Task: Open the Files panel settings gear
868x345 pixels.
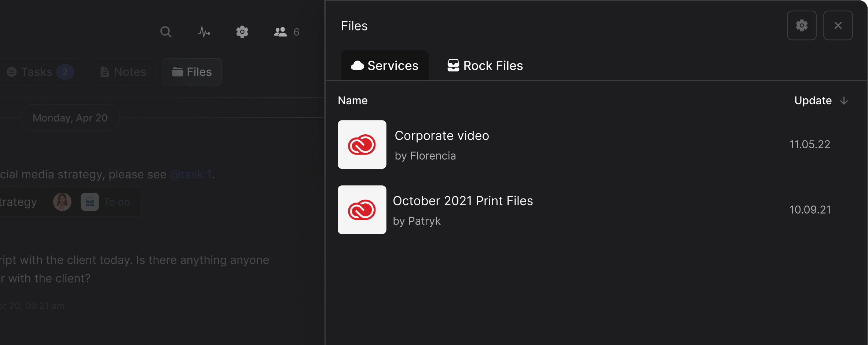Action: click(x=802, y=25)
